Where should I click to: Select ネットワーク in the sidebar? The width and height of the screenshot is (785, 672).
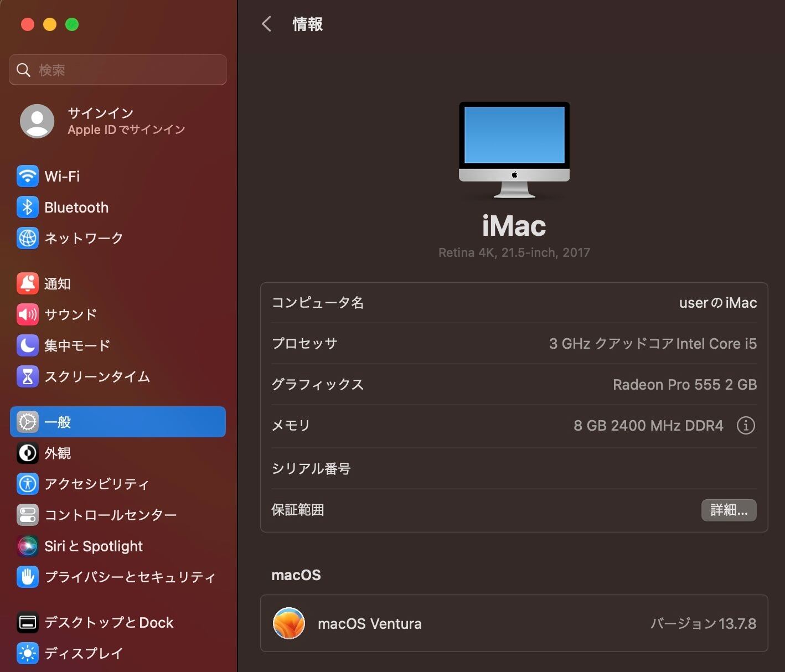[118, 239]
